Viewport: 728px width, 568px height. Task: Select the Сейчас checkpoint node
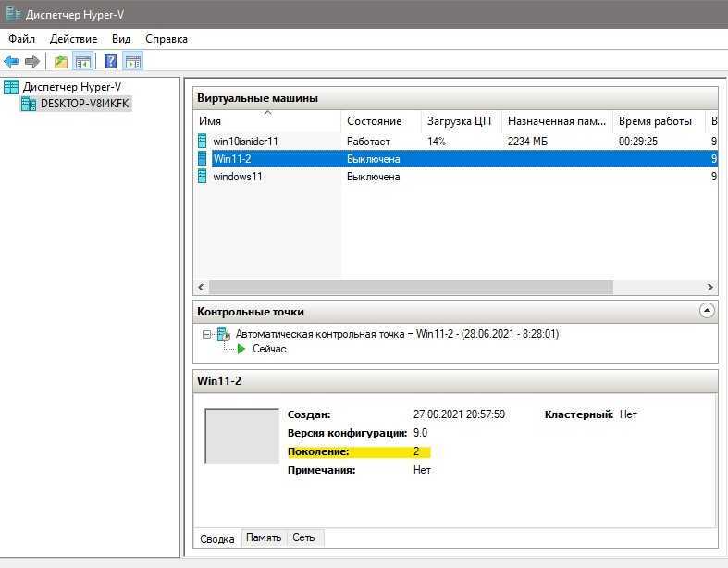[x=269, y=349]
